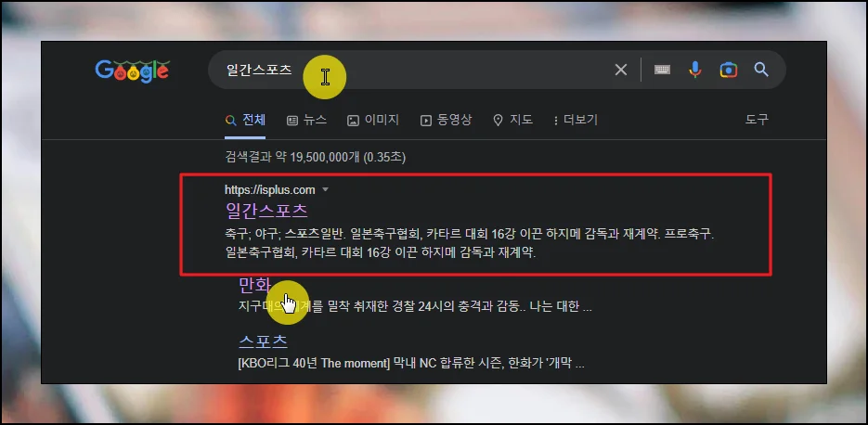Click the https://isplus.com URL text
Viewport: 868px width, 425px height.
pos(269,190)
